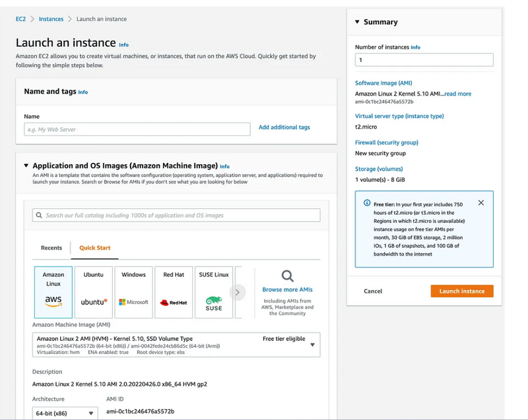
Task: Open the Architecture 64-bit (x86) dropdown
Action: pyautogui.click(x=65, y=413)
